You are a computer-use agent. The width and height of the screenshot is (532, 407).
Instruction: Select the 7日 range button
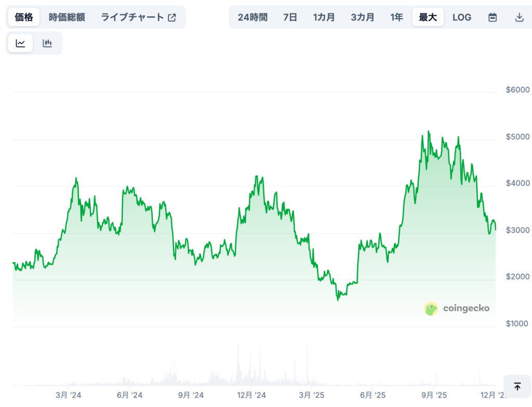289,17
